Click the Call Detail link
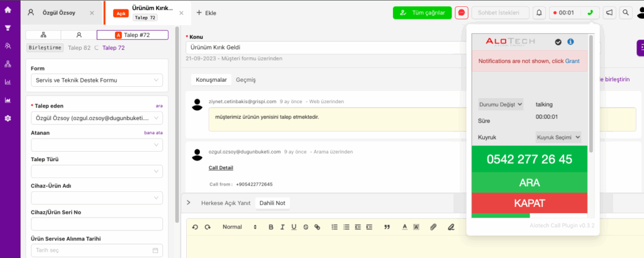644x258 pixels. (x=221, y=167)
